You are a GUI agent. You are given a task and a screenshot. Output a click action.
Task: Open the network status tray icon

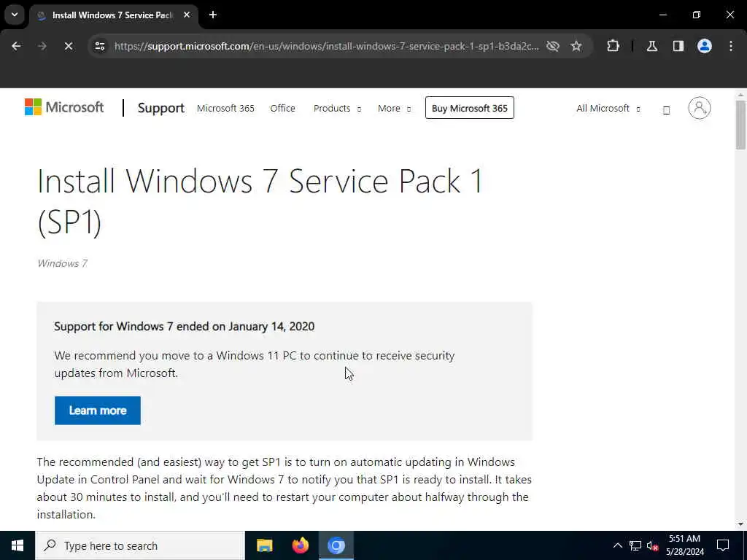635,545
